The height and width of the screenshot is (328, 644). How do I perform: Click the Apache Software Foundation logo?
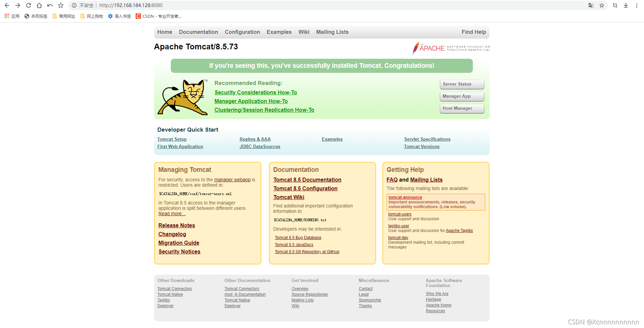coord(451,48)
